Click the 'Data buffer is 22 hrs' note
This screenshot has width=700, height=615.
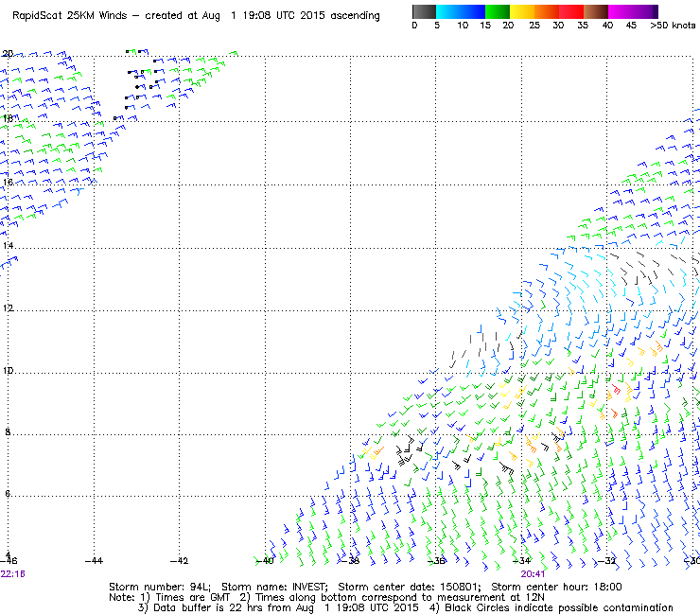[209, 607]
